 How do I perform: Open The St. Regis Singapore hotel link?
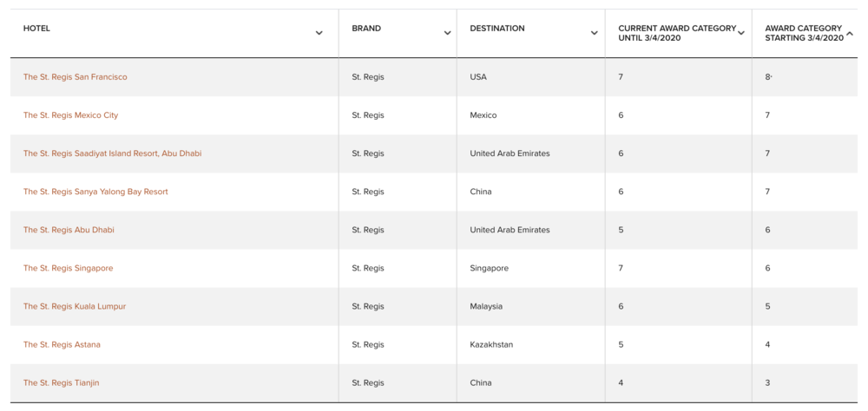click(x=68, y=268)
